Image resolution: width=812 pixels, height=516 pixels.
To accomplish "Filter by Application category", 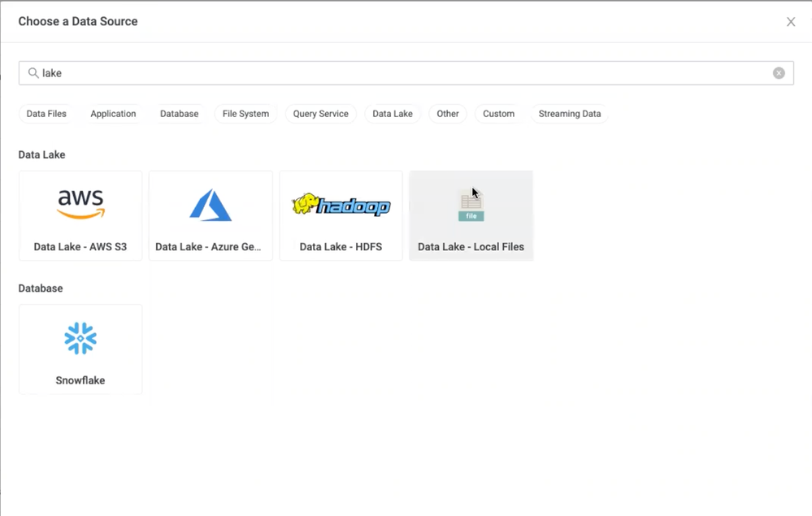I will click(113, 114).
